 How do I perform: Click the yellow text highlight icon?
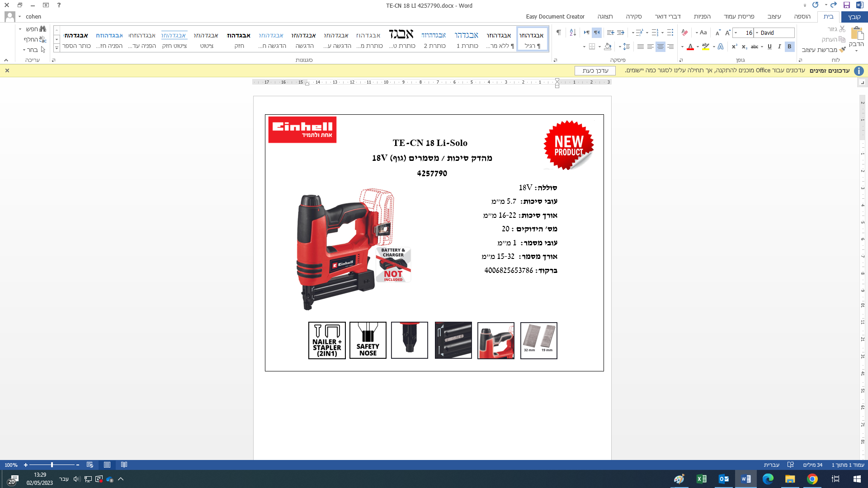tap(706, 47)
